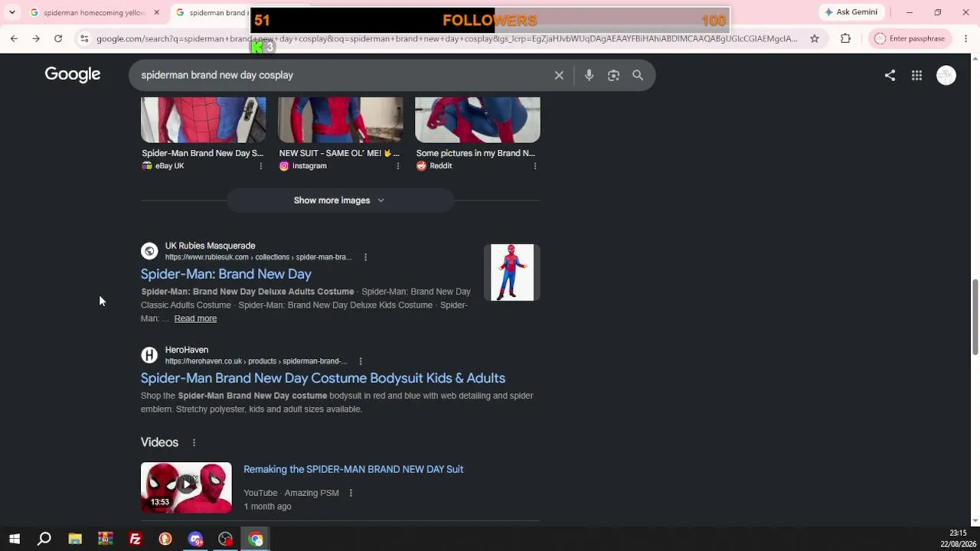Click the address bar URL
The image size is (980, 551).
point(447,38)
